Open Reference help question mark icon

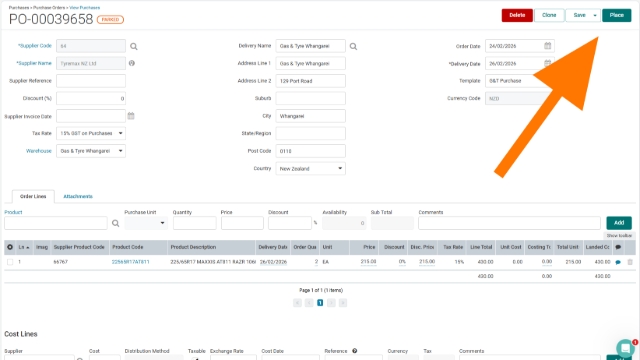354,351
